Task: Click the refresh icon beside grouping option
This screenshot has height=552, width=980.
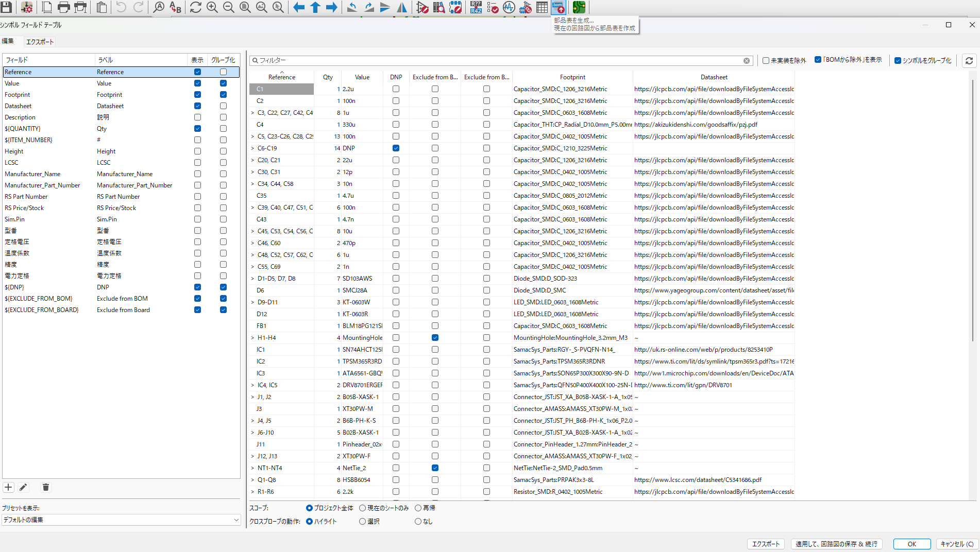Action: click(969, 61)
